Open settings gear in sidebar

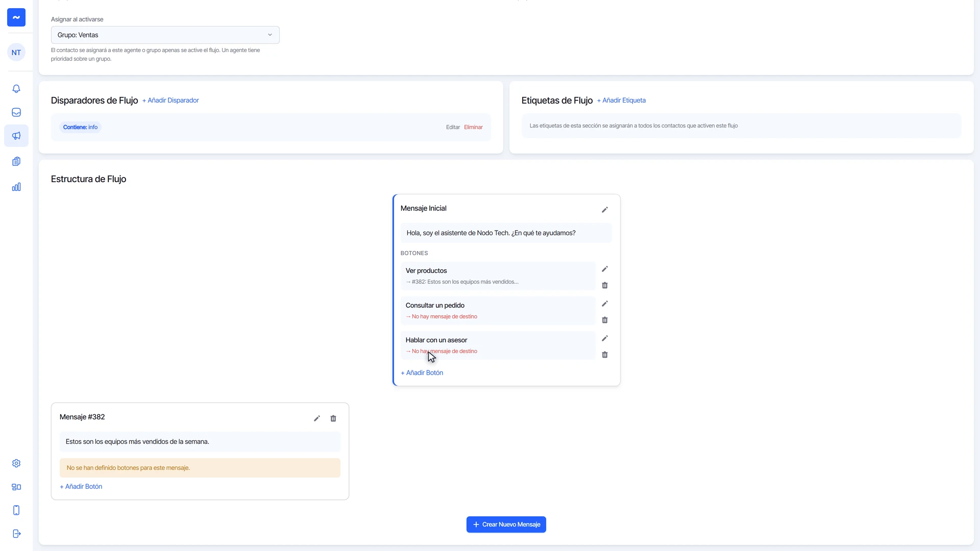point(16,463)
